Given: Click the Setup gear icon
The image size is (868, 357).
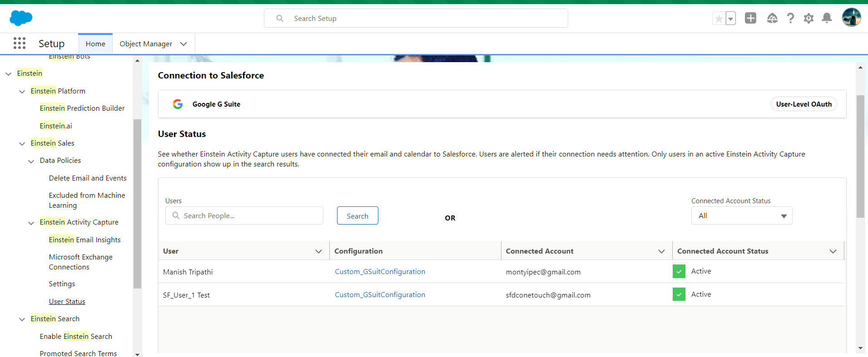Looking at the screenshot, I should coord(808,18).
